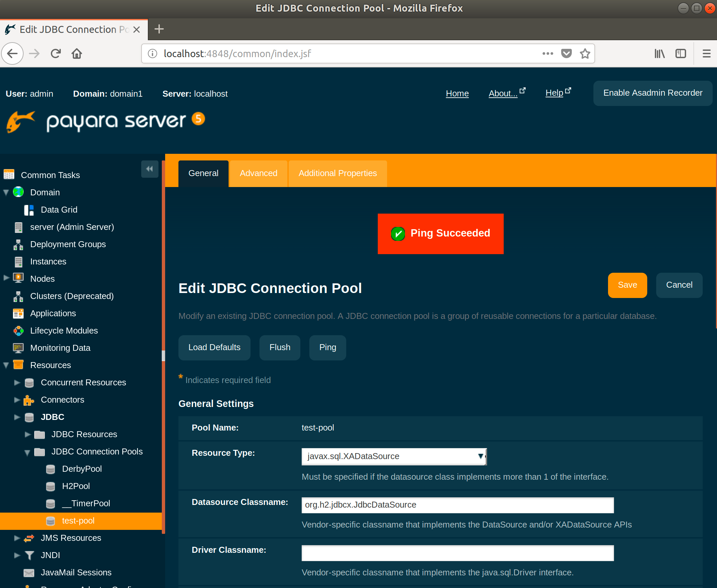Open the Additional Properties tab

[337, 173]
